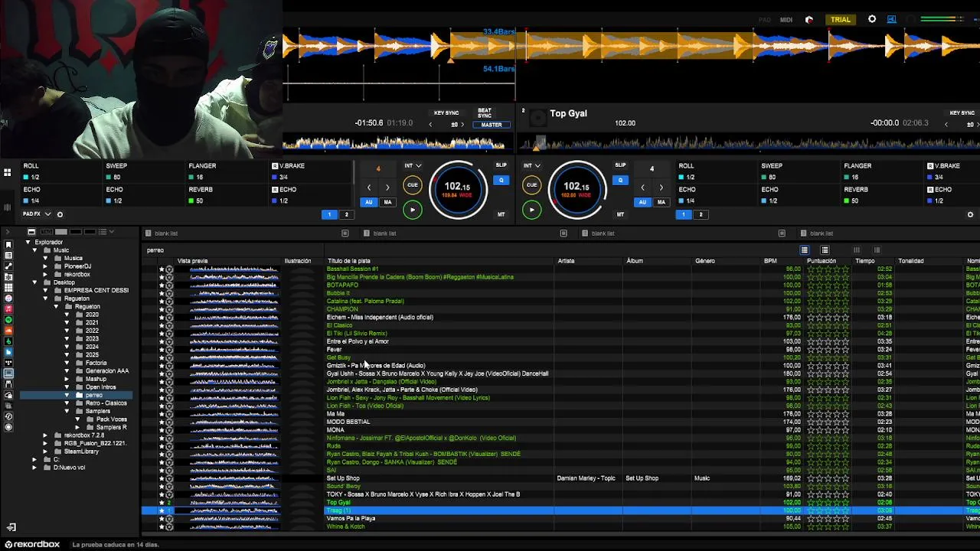The image size is (980, 551).
Task: Click the blue display mode icon in top bar
Action: [891, 19]
